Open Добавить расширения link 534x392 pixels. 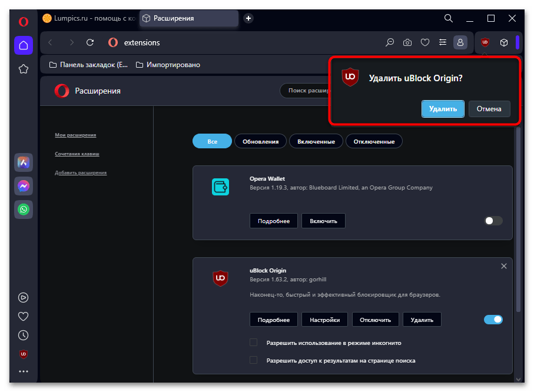coord(81,172)
